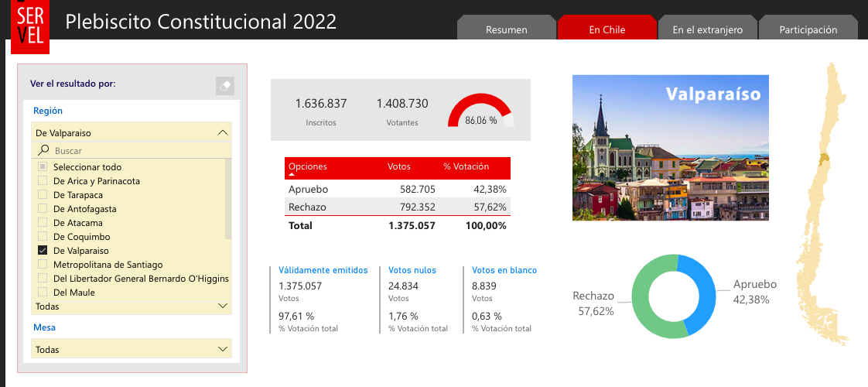
Task: Click the Buscar search field
Action: (132, 151)
